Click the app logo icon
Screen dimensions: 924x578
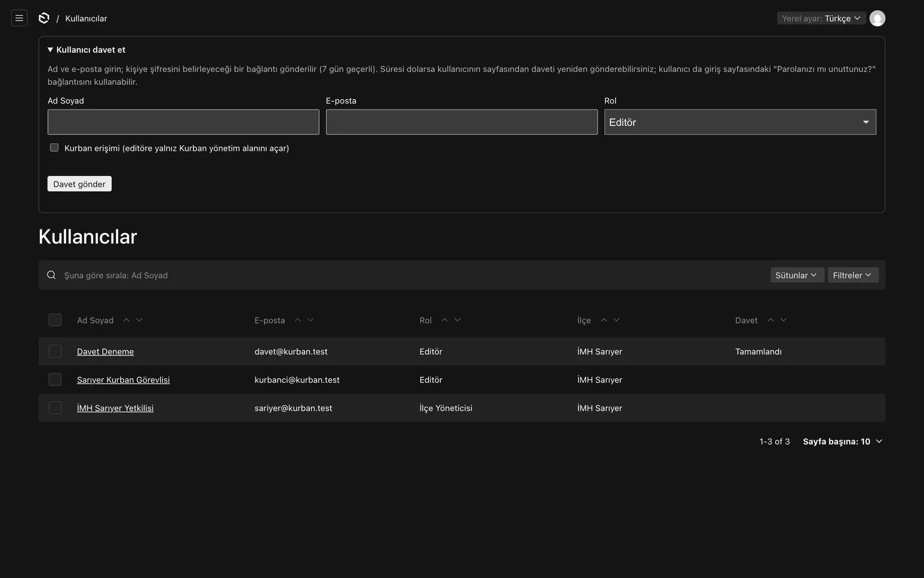(x=44, y=18)
